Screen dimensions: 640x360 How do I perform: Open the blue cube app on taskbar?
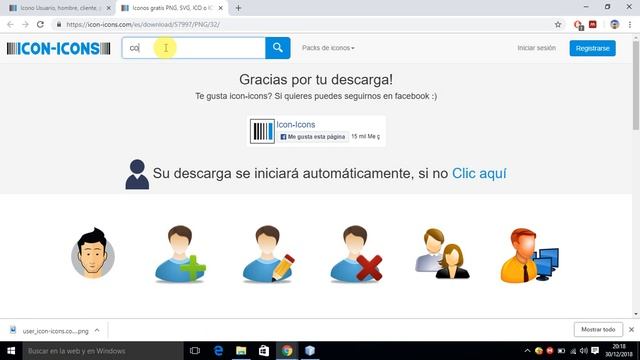click(x=310, y=351)
